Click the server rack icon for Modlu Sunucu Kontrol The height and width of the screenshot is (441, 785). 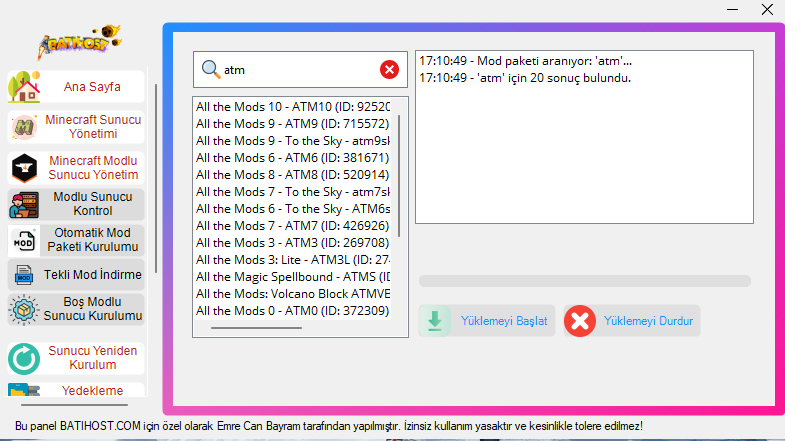tap(24, 204)
